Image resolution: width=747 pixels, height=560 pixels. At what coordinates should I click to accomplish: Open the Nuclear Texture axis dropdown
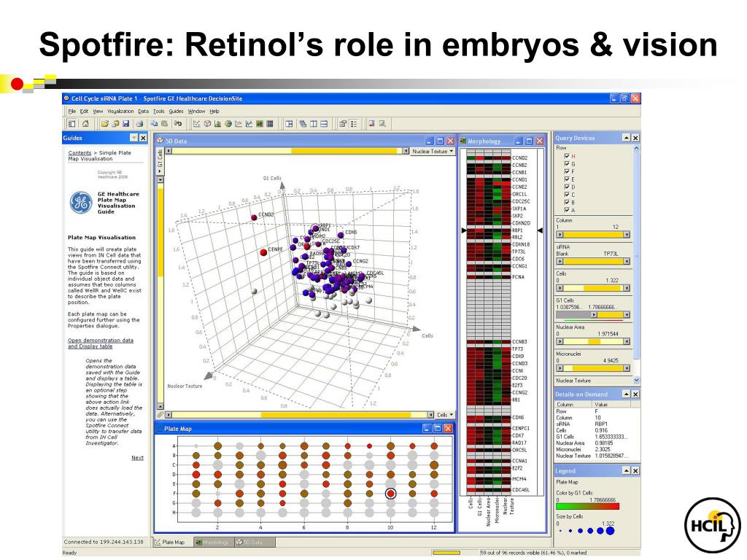433,151
